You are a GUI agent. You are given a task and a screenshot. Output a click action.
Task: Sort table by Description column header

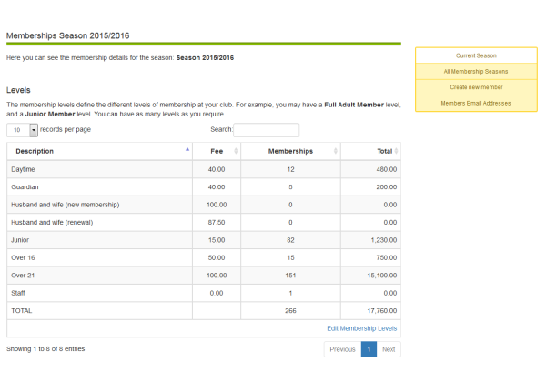[x=98, y=151]
